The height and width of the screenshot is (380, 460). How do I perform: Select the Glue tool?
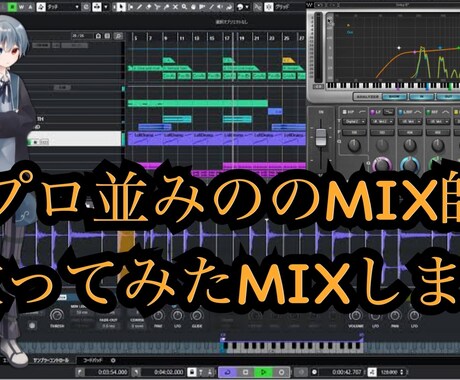pyautogui.click(x=166, y=7)
